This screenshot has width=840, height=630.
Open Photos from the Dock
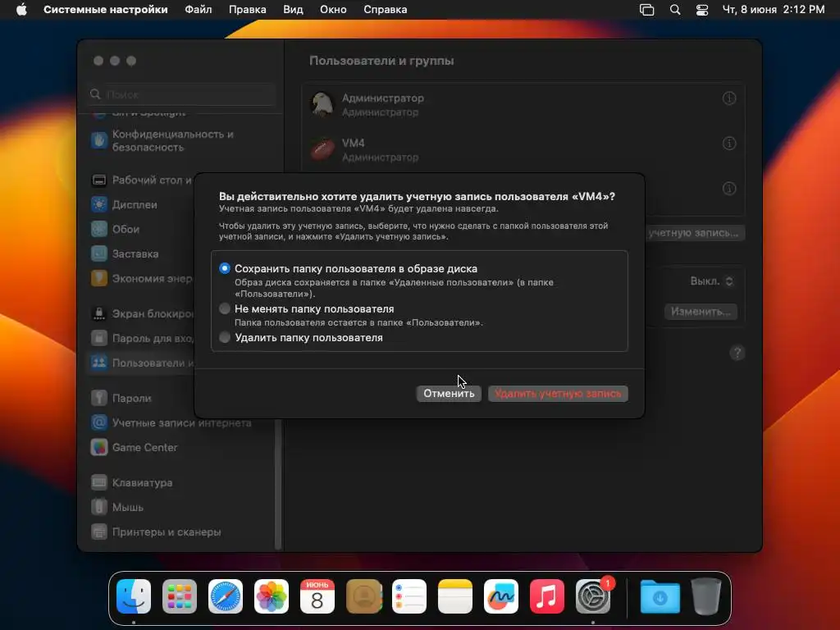(271, 596)
